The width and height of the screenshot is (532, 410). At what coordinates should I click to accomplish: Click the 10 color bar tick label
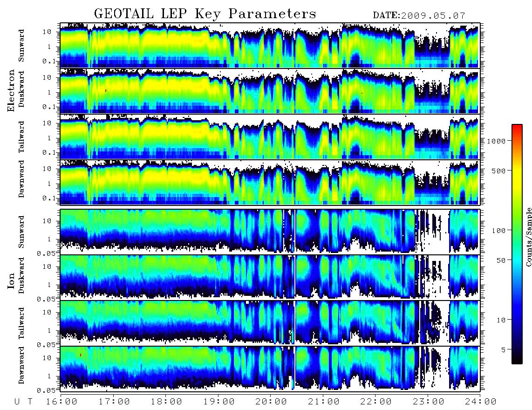pyautogui.click(x=501, y=320)
